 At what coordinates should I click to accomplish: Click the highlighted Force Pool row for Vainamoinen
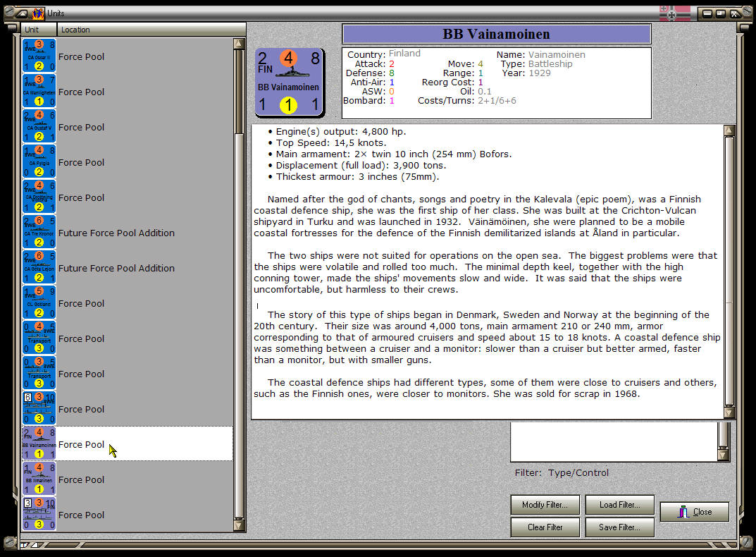(128, 443)
